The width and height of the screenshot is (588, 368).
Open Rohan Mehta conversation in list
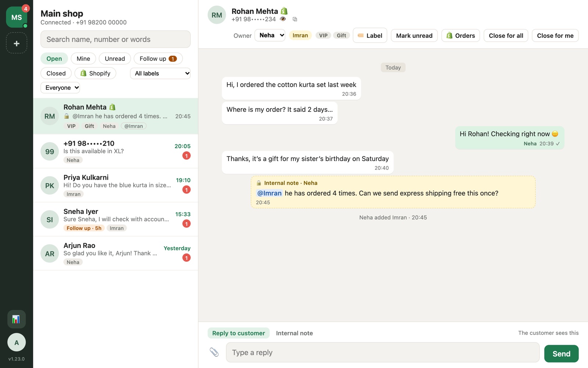(x=115, y=116)
